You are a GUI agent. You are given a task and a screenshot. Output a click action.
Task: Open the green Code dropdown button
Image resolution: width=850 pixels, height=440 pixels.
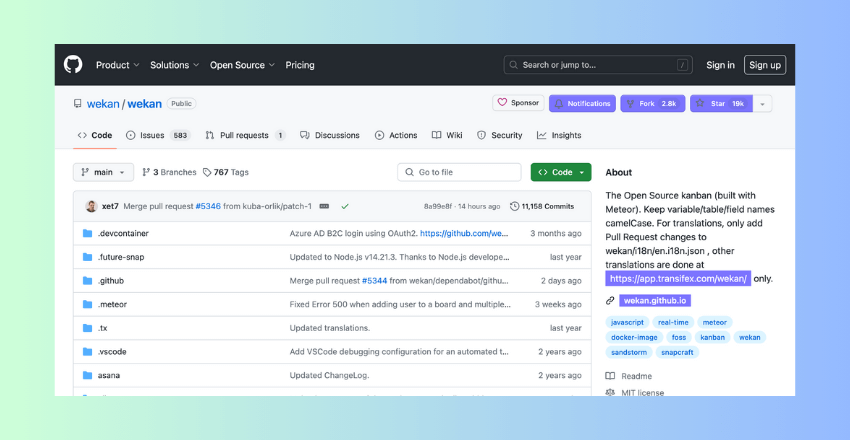pos(561,172)
